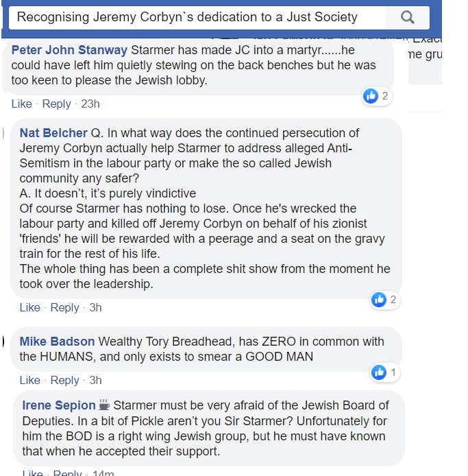Click the search magnifier icon

click(x=407, y=17)
